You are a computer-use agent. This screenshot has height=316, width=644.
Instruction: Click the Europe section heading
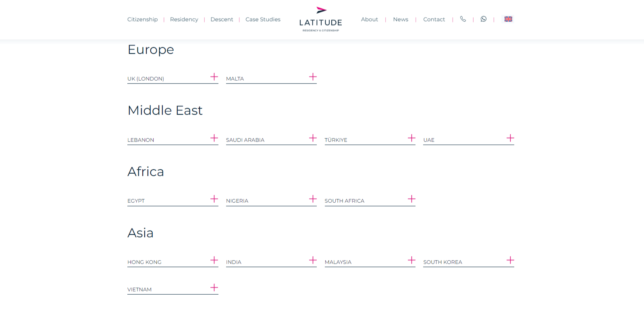[x=151, y=50]
